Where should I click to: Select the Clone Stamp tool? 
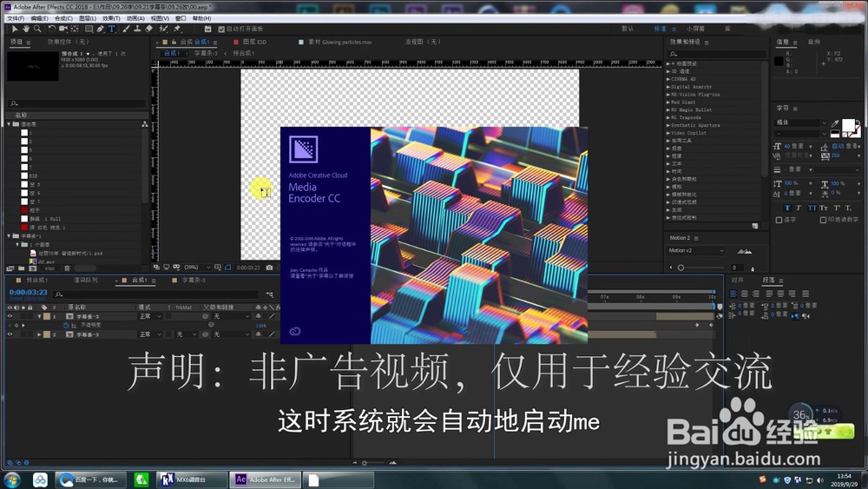pyautogui.click(x=137, y=29)
